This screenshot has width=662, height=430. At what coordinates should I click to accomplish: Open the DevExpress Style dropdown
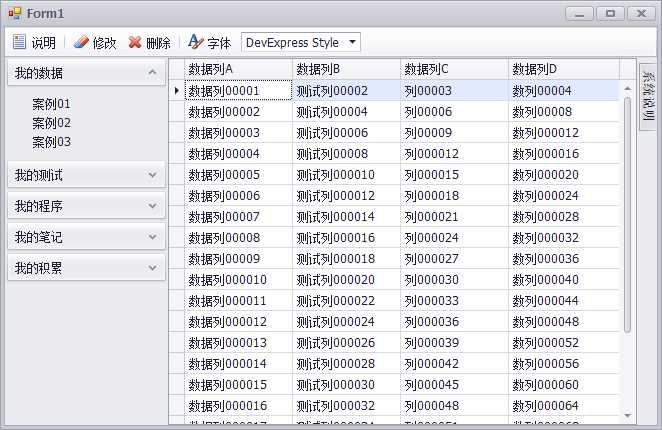(x=353, y=42)
